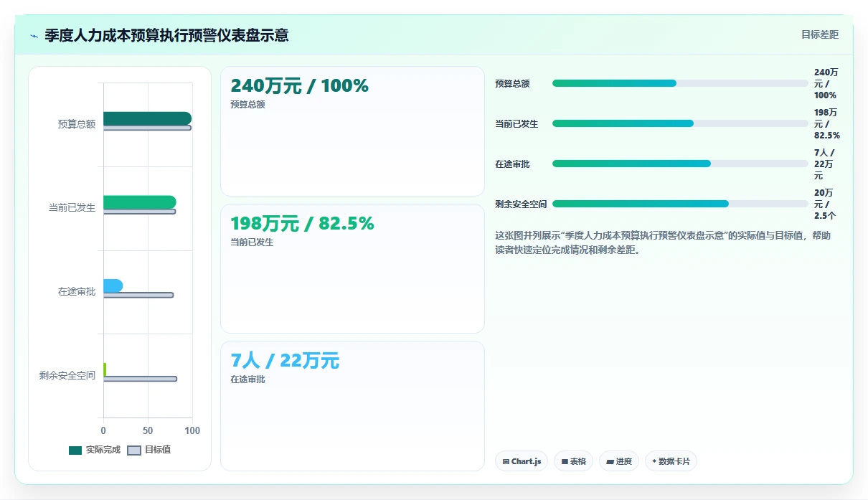Image resolution: width=868 pixels, height=500 pixels.
Task: Select the Chart.js tag chip
Action: 522,461
